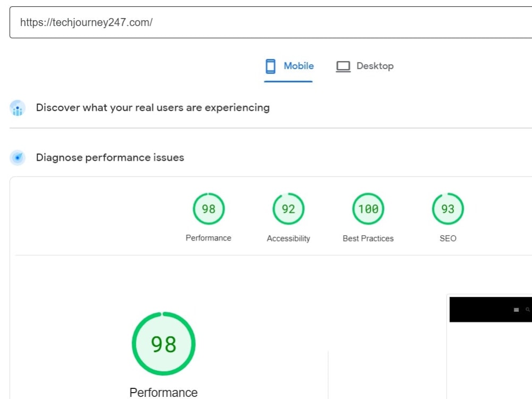
Task: Click the large 'Performance' title below gauge
Action: [x=163, y=393]
